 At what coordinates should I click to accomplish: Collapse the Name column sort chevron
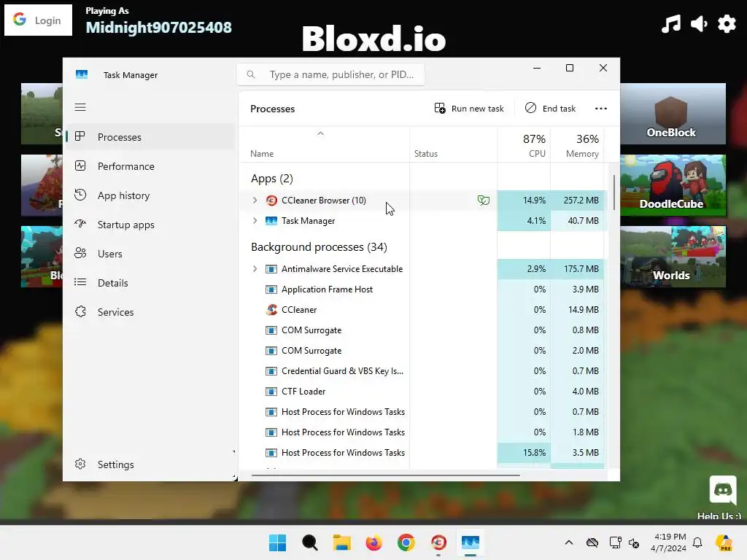coord(321,134)
